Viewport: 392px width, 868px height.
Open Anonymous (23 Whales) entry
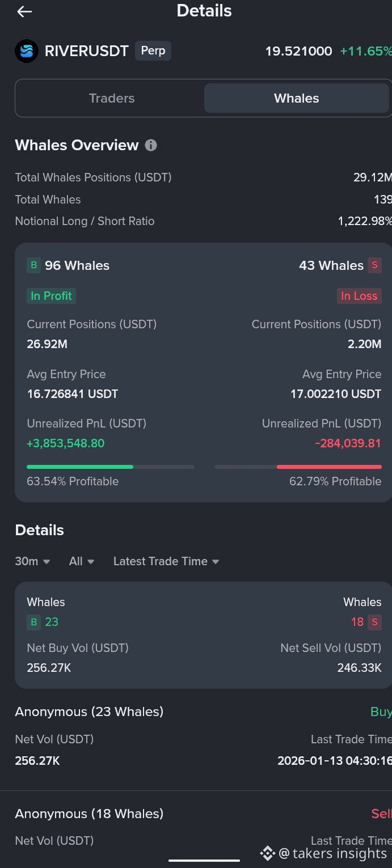(89, 712)
